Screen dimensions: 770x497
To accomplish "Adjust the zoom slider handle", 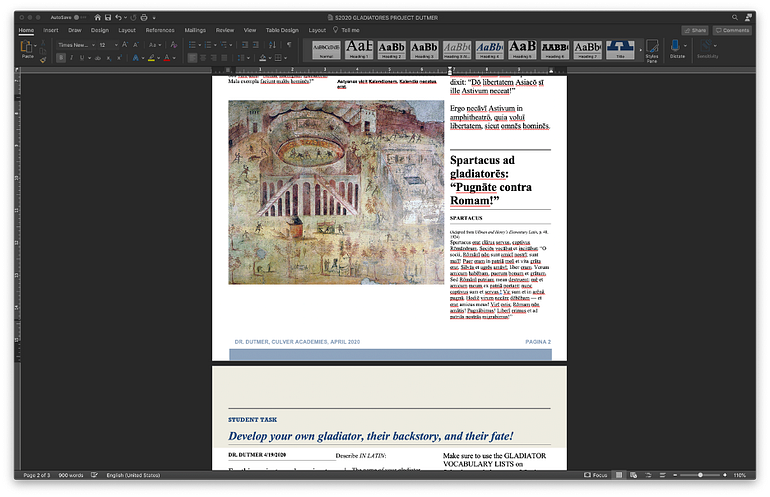I will (x=700, y=475).
